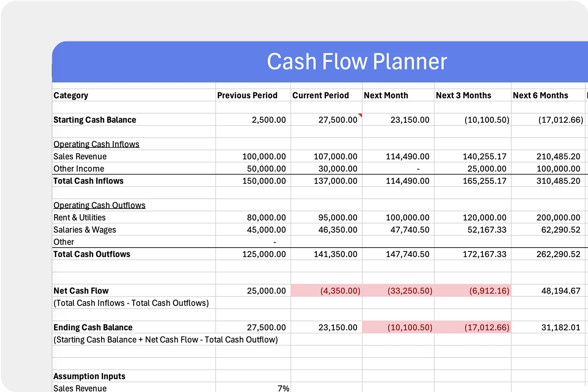Select the 45,000.00 Salaries & Wages cell
588x392 pixels.
[253, 230]
